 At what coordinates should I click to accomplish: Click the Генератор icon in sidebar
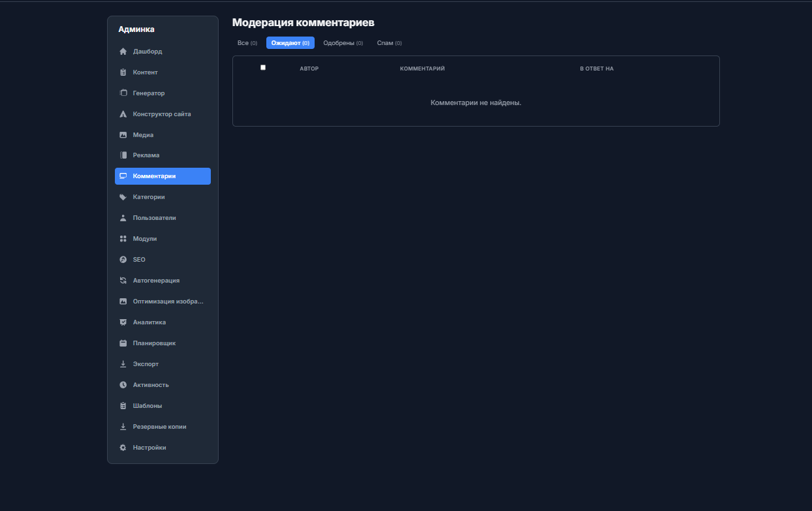click(x=123, y=93)
